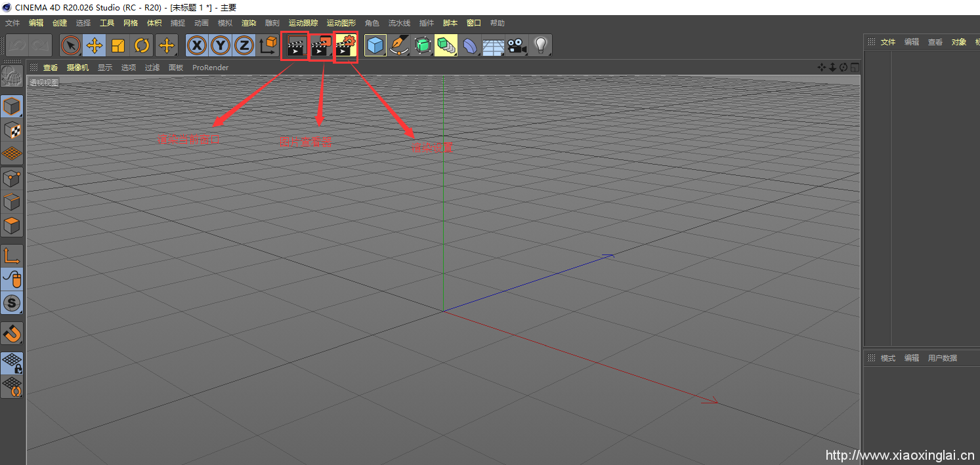Select the Move tool in the toolbar
Viewport: 980px width, 465px height.
pyautogui.click(x=95, y=46)
